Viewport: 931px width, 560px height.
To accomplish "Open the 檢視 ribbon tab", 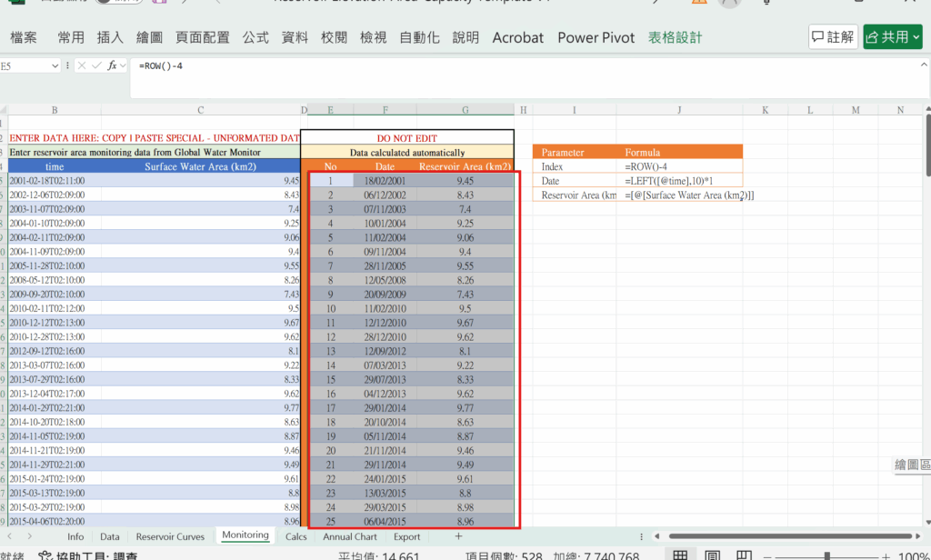I will pyautogui.click(x=373, y=37).
